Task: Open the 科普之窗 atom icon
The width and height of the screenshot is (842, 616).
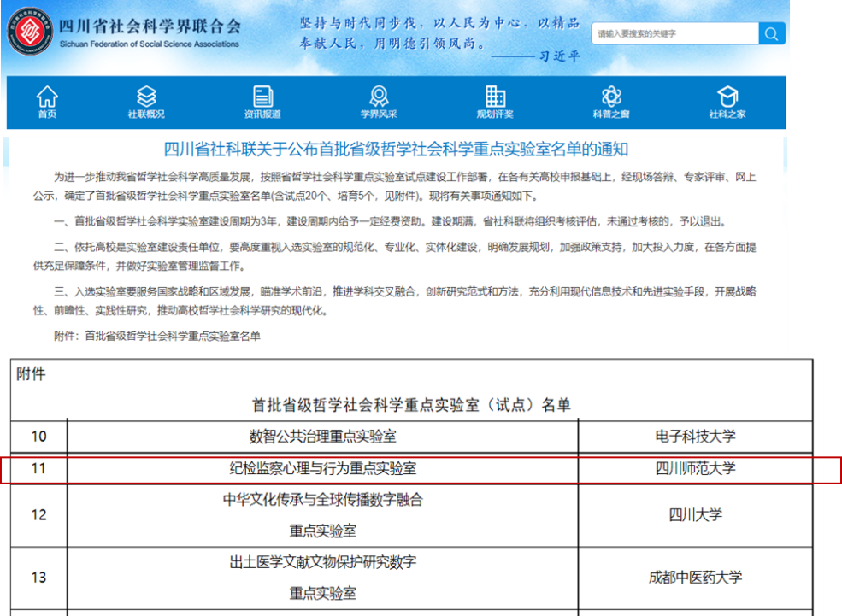Action: (x=611, y=97)
